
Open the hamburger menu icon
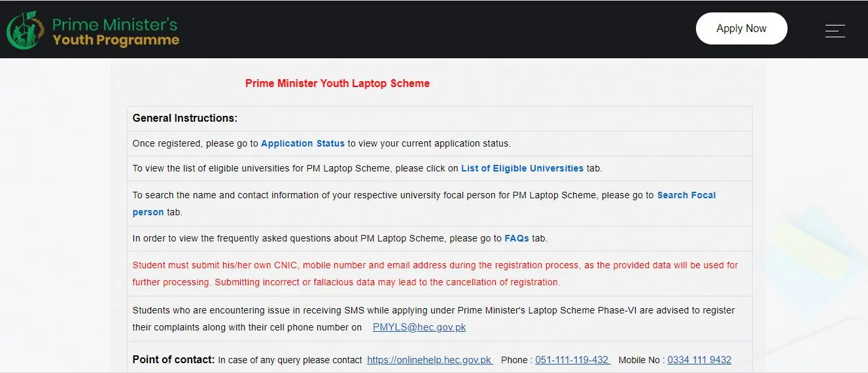835,30
